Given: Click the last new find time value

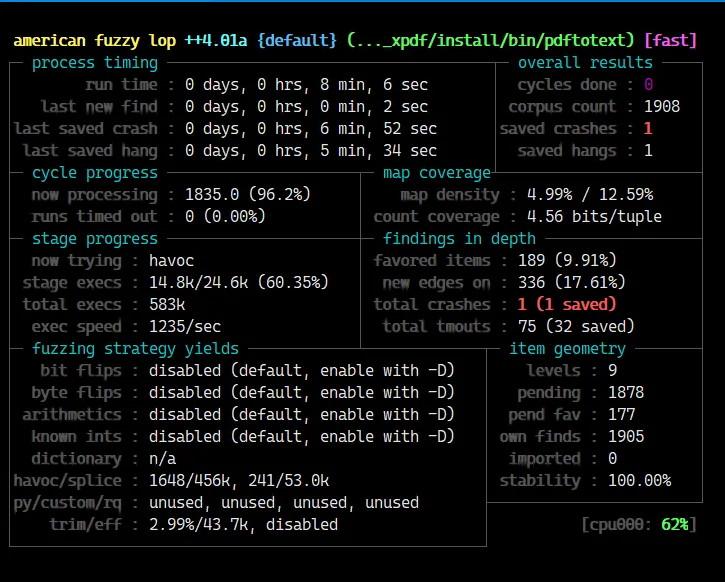Looking at the screenshot, I should click(x=307, y=107).
